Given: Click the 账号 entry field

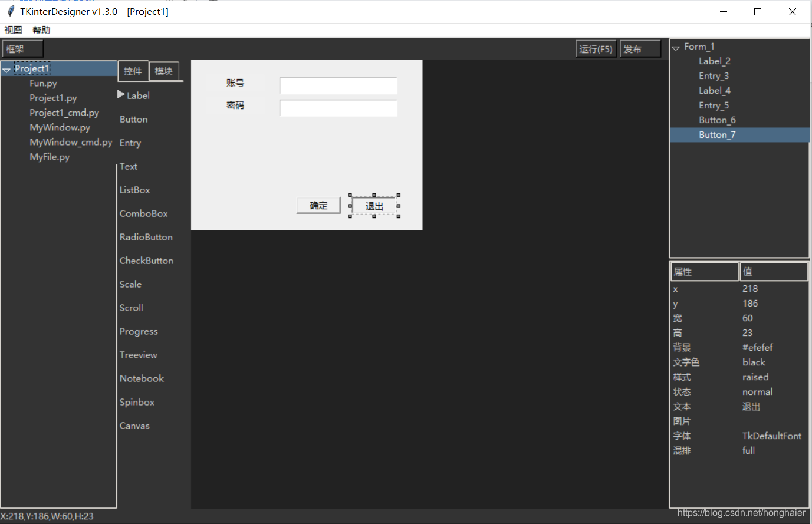Looking at the screenshot, I should coord(338,86).
